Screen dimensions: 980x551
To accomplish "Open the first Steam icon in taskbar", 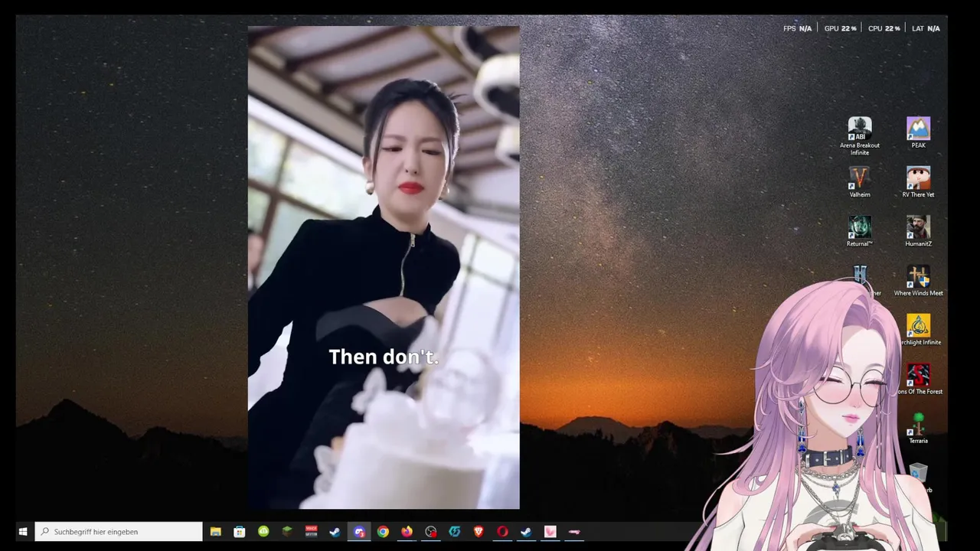I will [x=335, y=532].
